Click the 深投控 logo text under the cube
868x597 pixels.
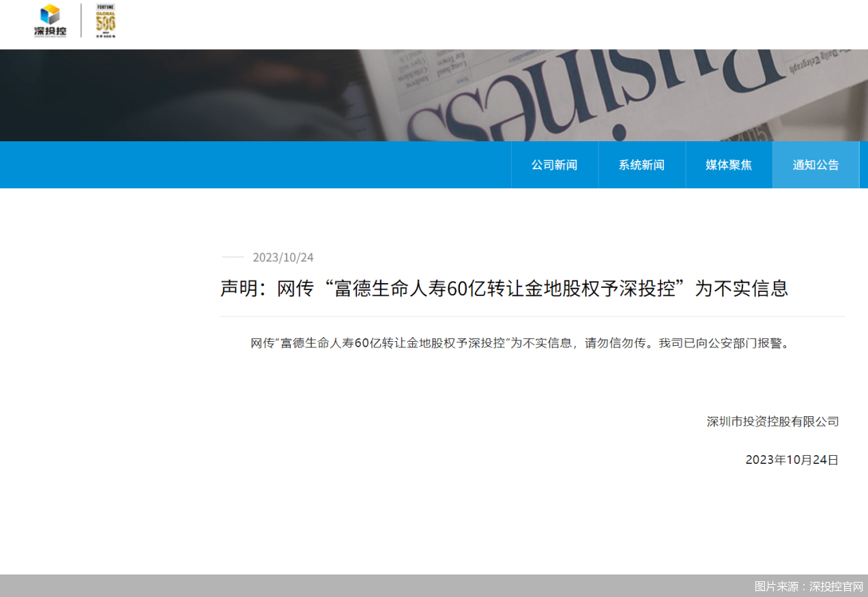point(50,31)
